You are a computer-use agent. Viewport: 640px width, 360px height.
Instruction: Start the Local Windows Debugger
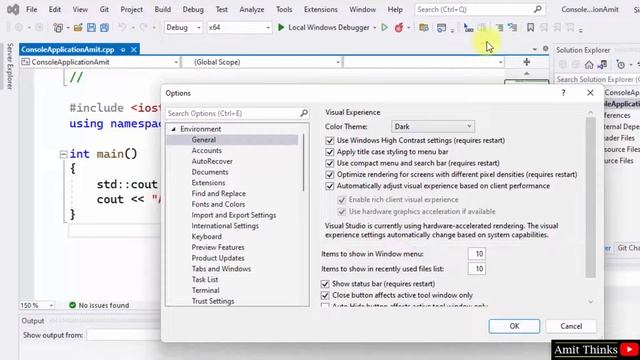(324, 27)
